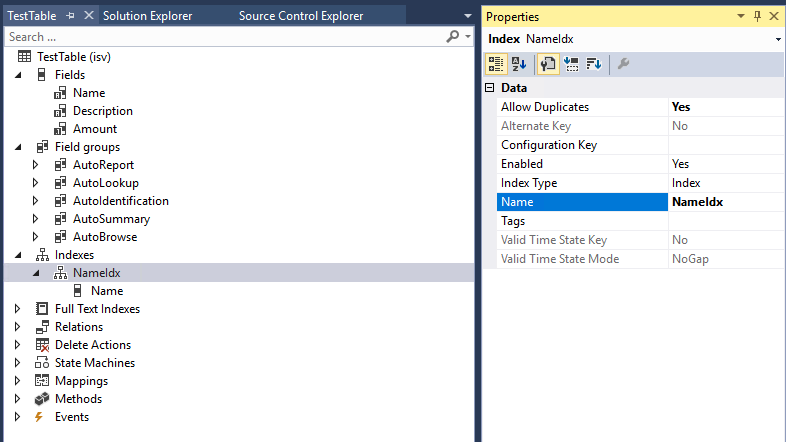Click the Delete Actions node icon
The width and height of the screenshot is (786, 442).
coord(41,345)
